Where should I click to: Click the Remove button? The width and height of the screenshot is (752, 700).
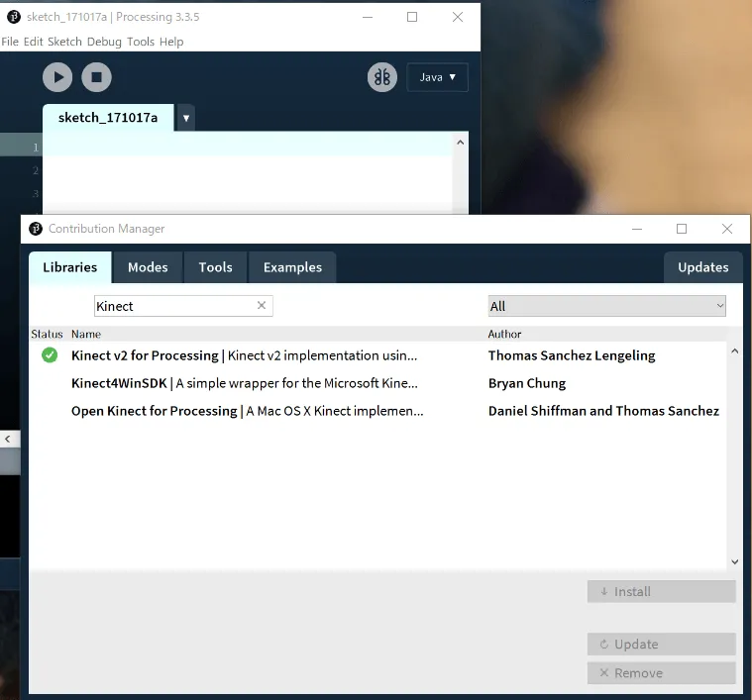[x=661, y=673]
